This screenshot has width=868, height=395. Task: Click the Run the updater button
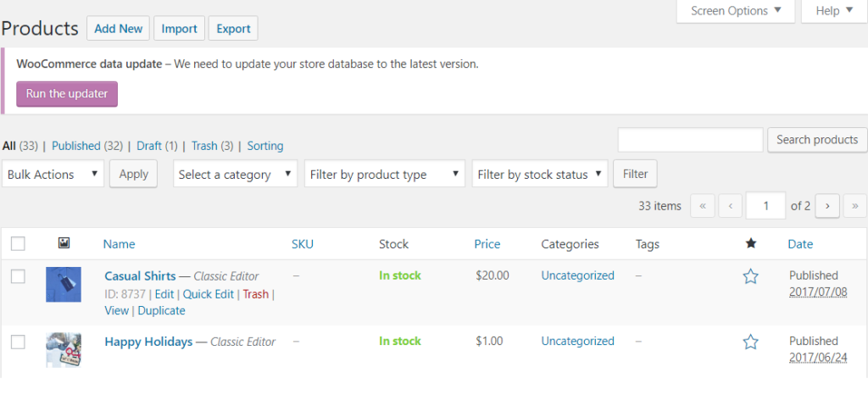67,94
